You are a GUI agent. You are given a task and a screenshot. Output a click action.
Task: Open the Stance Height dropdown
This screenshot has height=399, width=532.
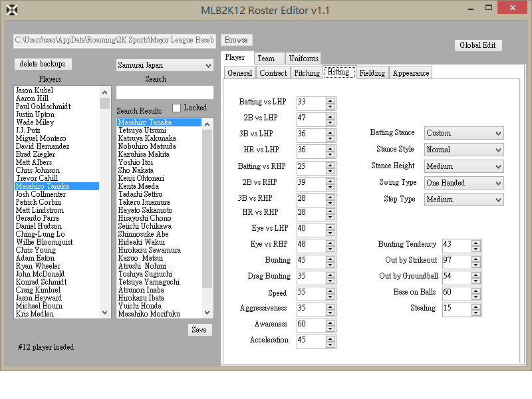(x=464, y=166)
